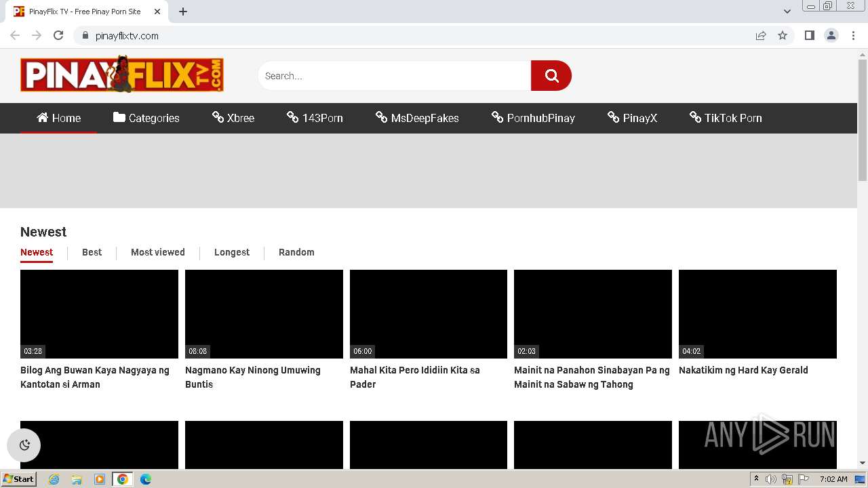Image resolution: width=868 pixels, height=488 pixels.
Task: Open the browser side panel icon
Action: click(809, 36)
